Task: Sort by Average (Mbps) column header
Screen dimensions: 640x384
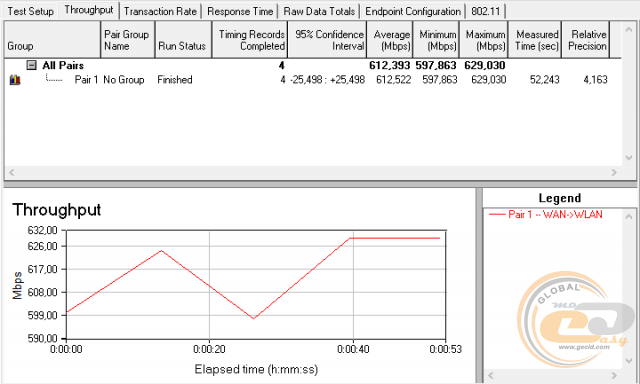Action: click(x=390, y=40)
